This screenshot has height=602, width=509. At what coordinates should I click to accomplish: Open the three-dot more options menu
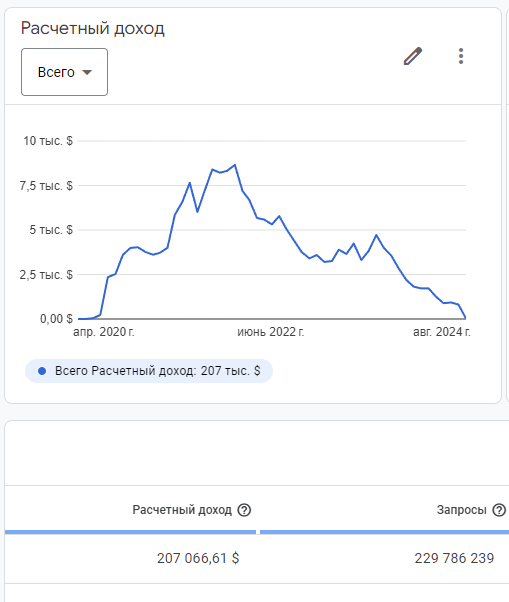(x=461, y=56)
